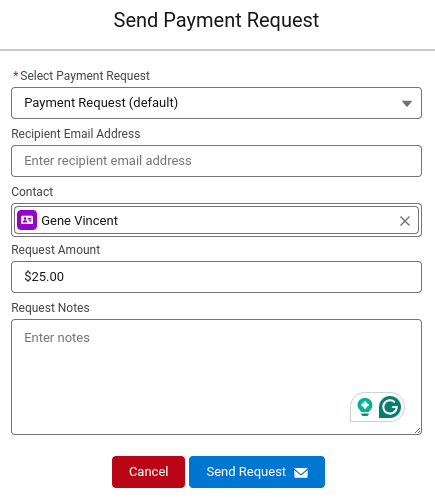Viewport: 435px width, 502px height.
Task: Click the Request Notes label
Action: click(50, 308)
